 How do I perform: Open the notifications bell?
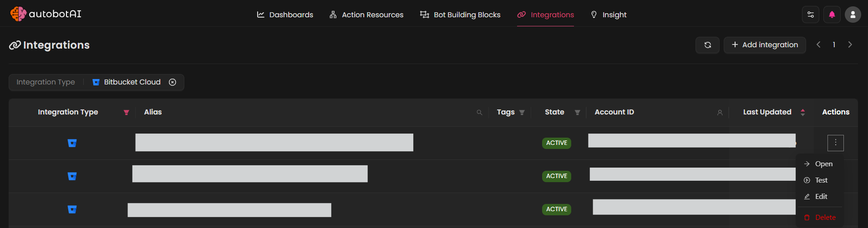(832, 15)
